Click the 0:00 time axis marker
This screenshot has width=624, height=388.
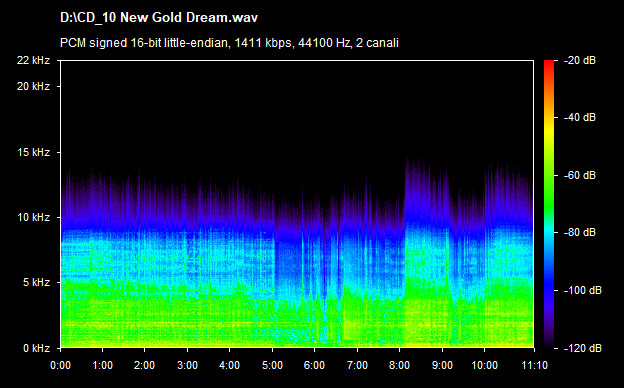[60, 365]
